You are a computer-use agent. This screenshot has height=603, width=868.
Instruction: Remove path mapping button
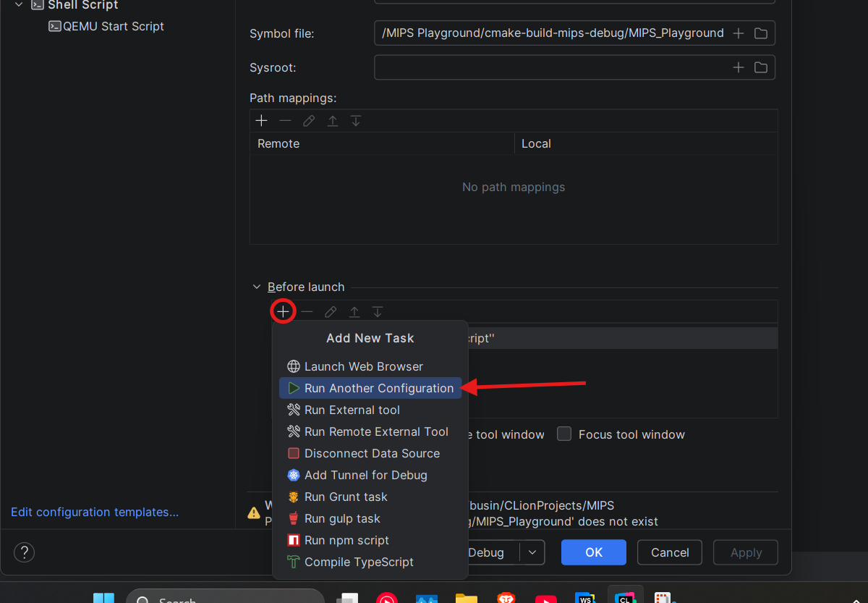tap(285, 121)
